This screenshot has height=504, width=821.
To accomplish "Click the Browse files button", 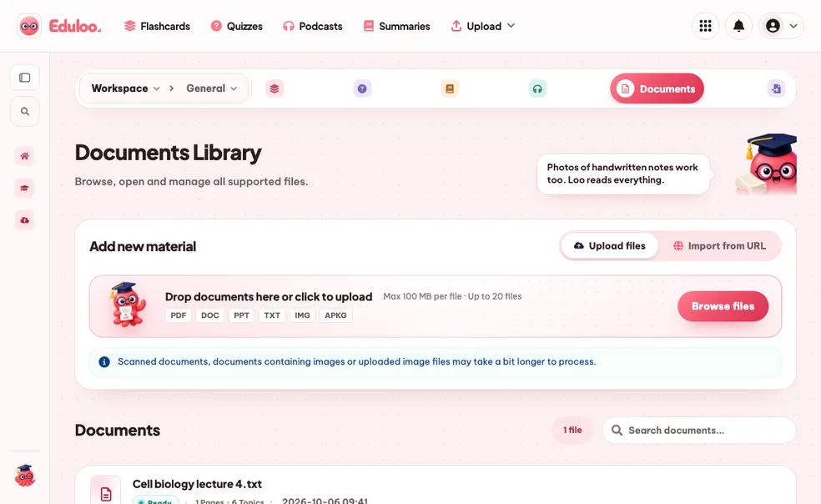I will 723,306.
